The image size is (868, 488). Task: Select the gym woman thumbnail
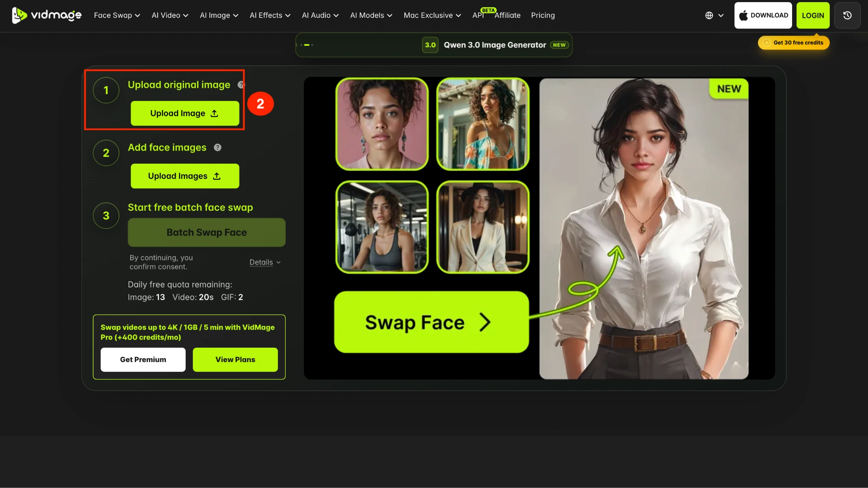pos(382,227)
